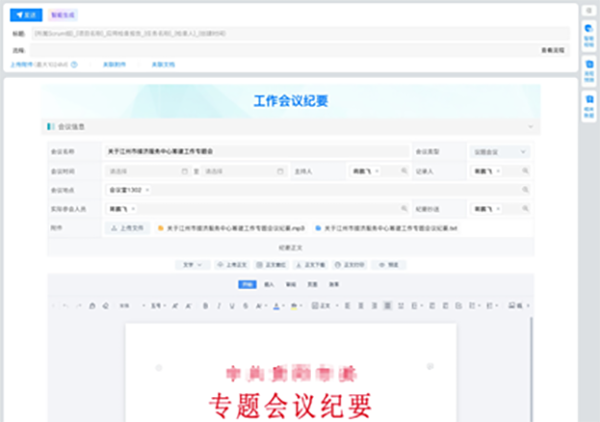The height and width of the screenshot is (422, 600).
Task: Apply strikethrough in the editor toolbar
Action: point(246,306)
